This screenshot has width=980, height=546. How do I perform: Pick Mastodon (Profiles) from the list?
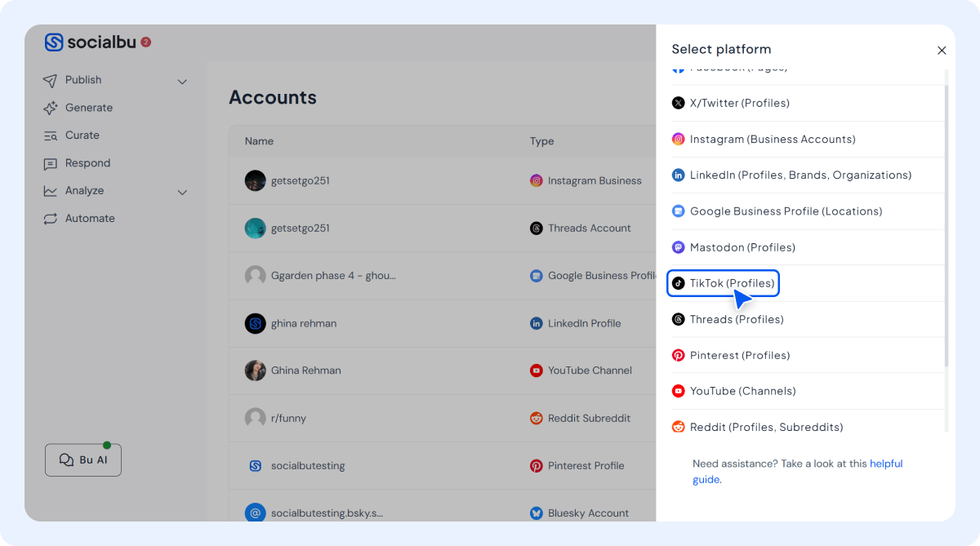pyautogui.click(x=742, y=247)
